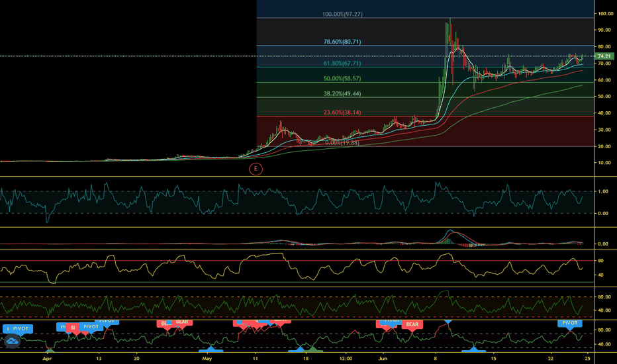Click the blue triangle signal above May
This screenshot has height=364, width=617.
pyautogui.click(x=211, y=349)
